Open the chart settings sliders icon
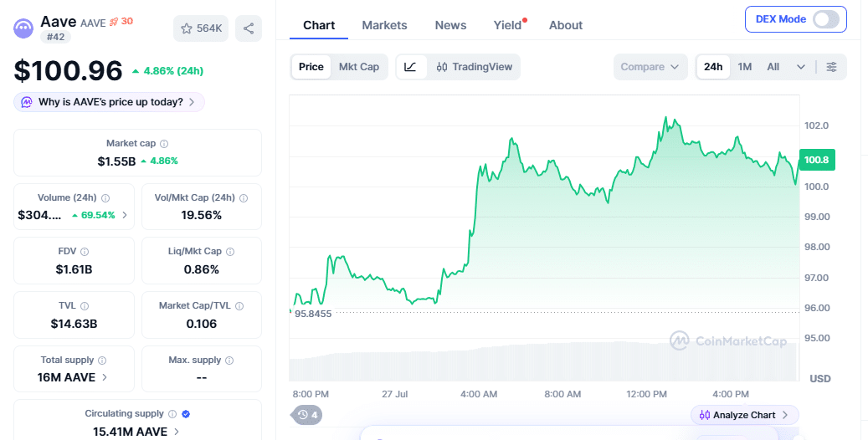868x440 pixels. [831, 67]
